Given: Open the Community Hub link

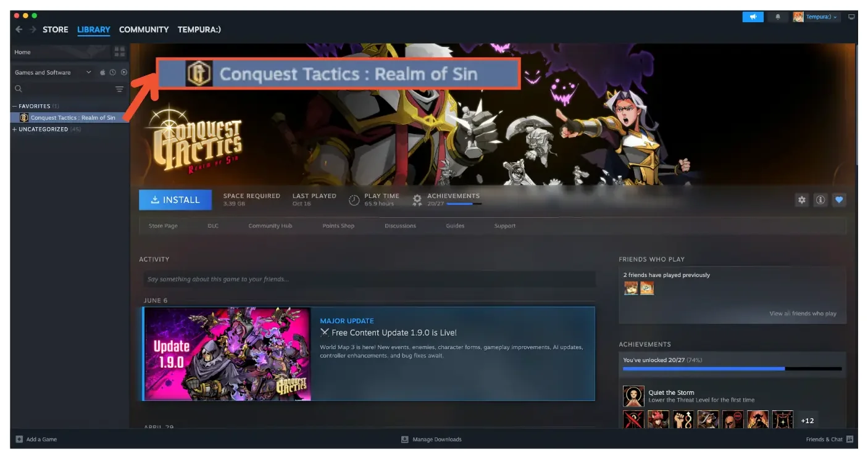Looking at the screenshot, I should (270, 226).
